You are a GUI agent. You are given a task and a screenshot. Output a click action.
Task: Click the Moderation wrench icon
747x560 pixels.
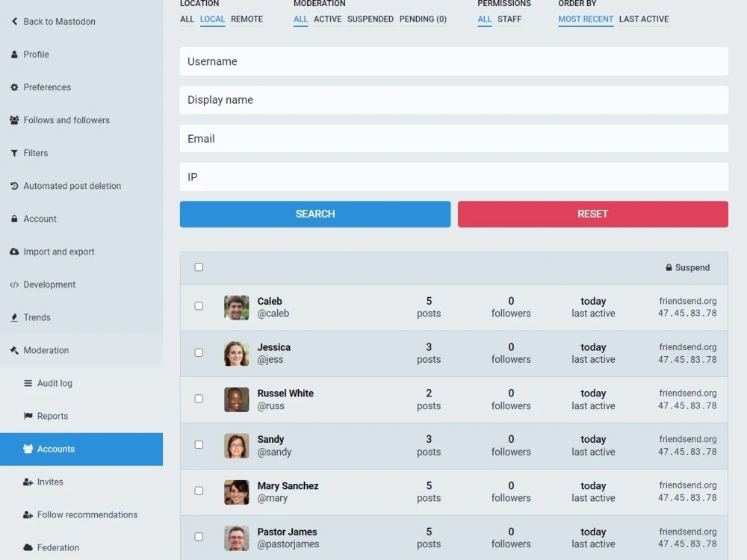pos(13,350)
